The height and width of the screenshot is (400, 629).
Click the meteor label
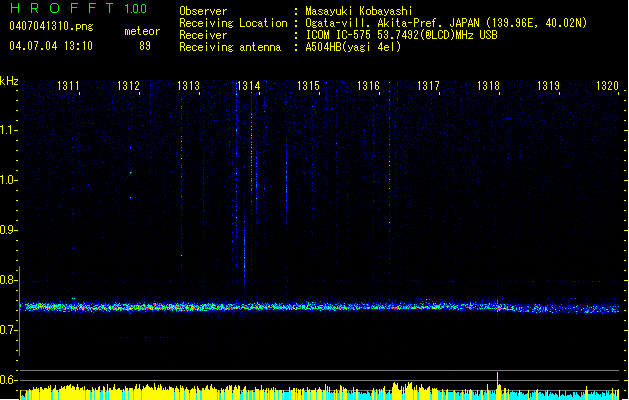coord(142,31)
